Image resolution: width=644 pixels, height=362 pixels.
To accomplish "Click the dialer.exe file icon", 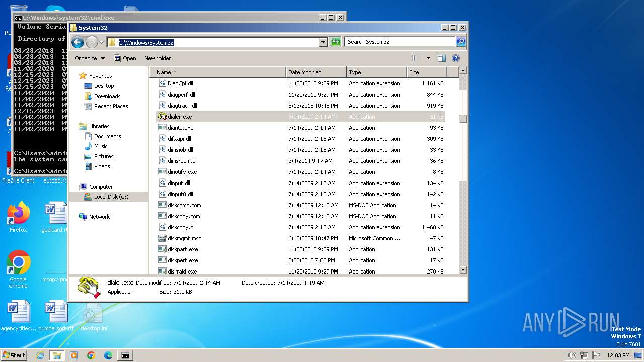I will coord(163,117).
